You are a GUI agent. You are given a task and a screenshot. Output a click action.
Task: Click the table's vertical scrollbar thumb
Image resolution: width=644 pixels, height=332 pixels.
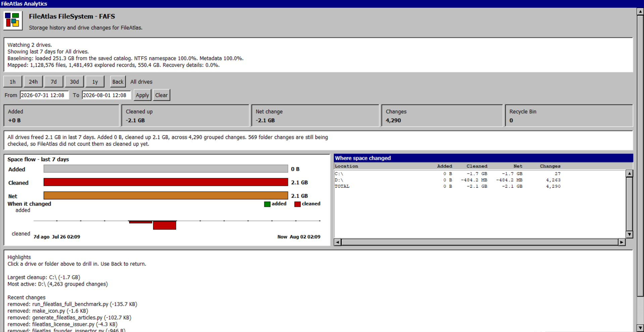[630, 204]
